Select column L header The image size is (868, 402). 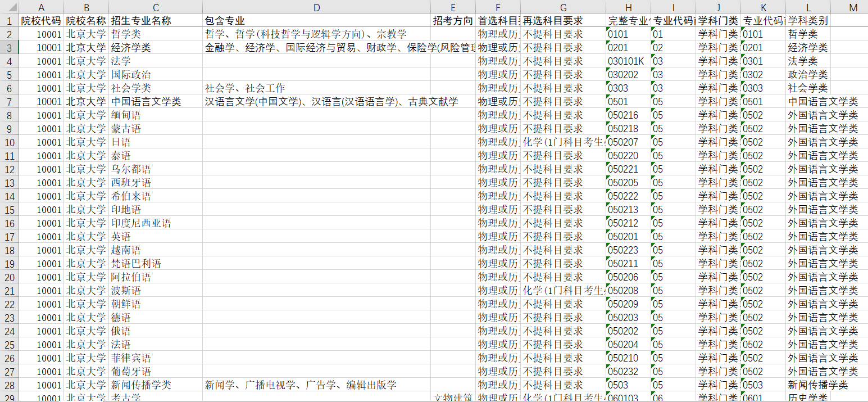[808, 7]
